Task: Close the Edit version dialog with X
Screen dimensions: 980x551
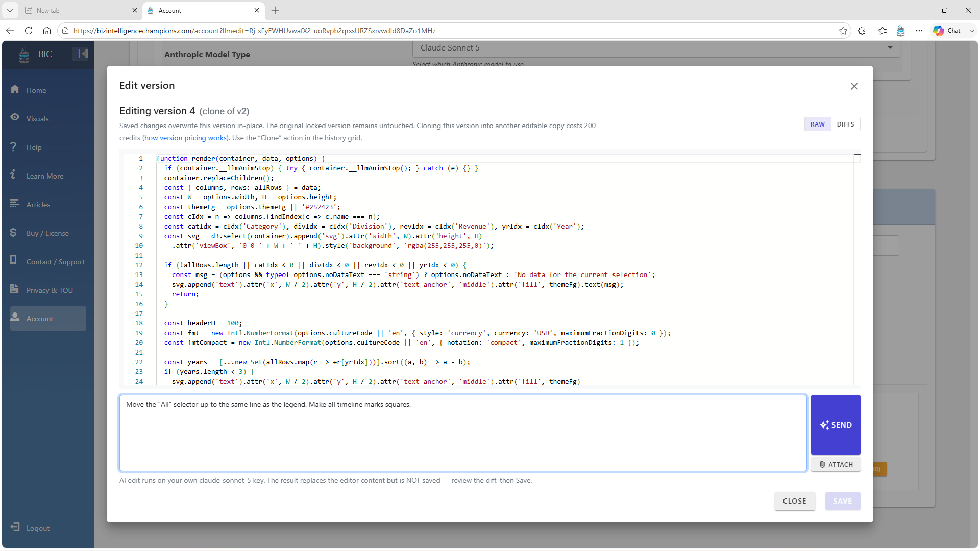Action: point(854,86)
